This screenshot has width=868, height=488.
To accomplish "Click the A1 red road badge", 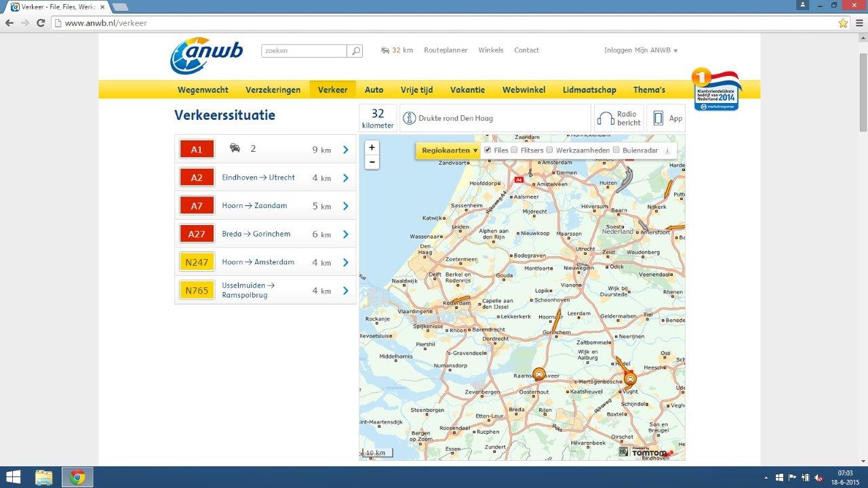I will (197, 149).
